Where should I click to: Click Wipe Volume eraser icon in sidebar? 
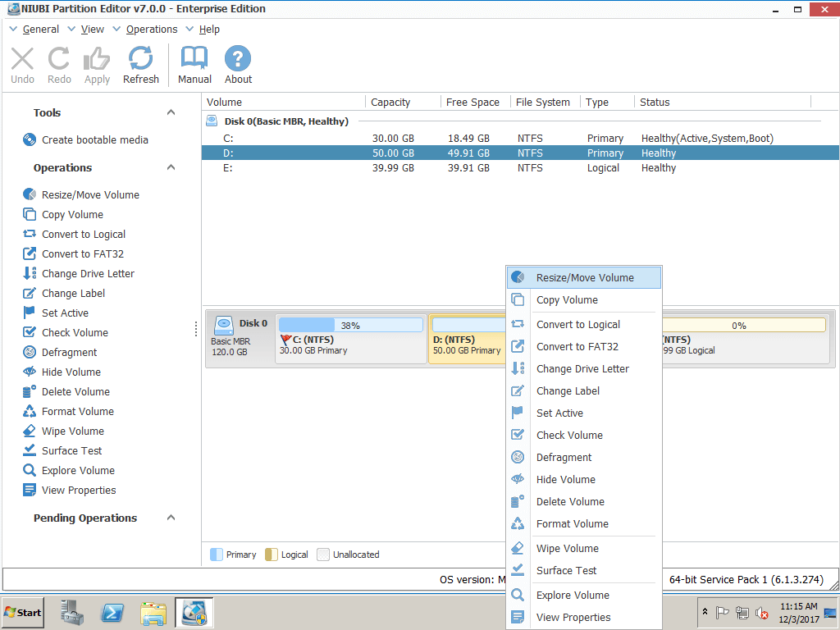point(30,431)
